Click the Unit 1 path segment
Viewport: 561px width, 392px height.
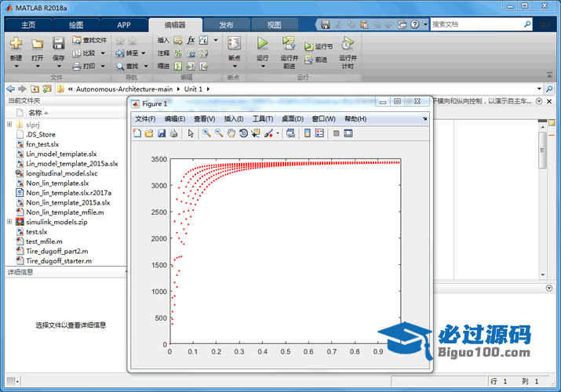[193, 89]
